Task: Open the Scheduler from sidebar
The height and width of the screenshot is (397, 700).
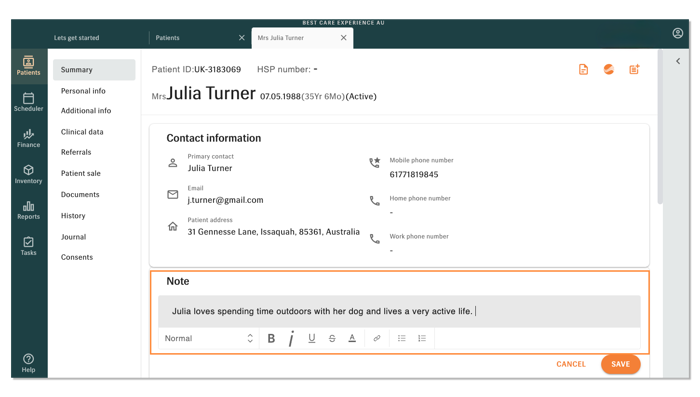Action: (x=29, y=102)
